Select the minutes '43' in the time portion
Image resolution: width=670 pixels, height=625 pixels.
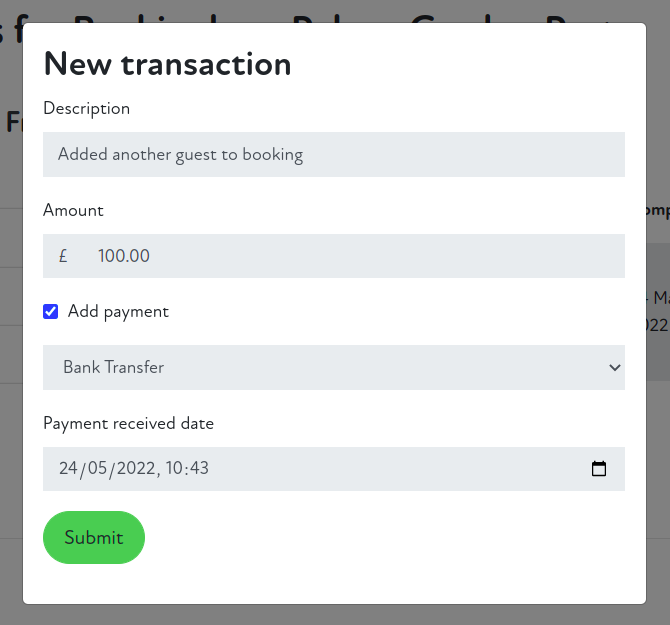[x=197, y=469]
